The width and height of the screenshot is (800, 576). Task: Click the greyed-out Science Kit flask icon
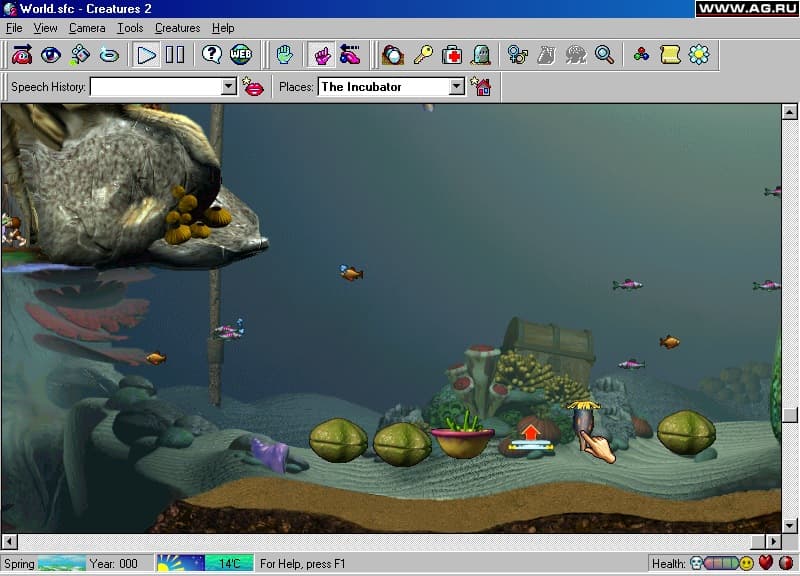(546, 55)
